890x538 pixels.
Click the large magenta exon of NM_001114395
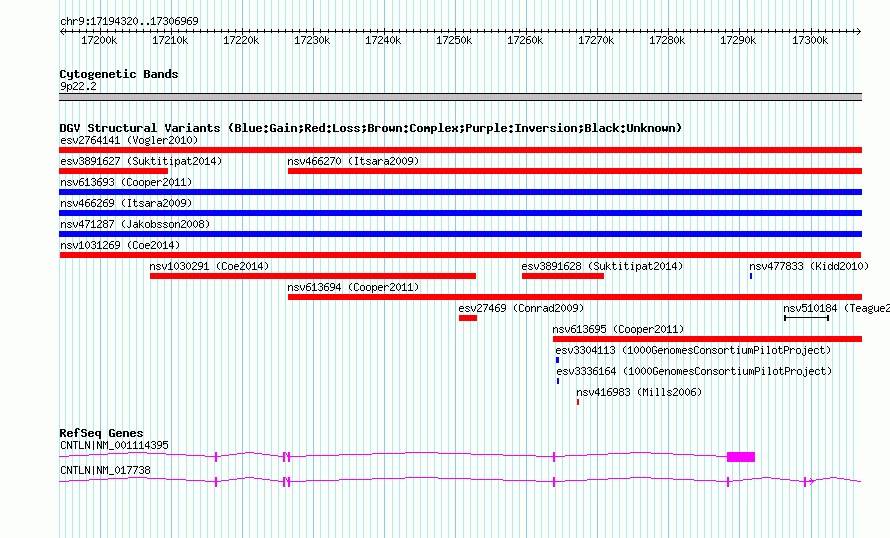(741, 457)
